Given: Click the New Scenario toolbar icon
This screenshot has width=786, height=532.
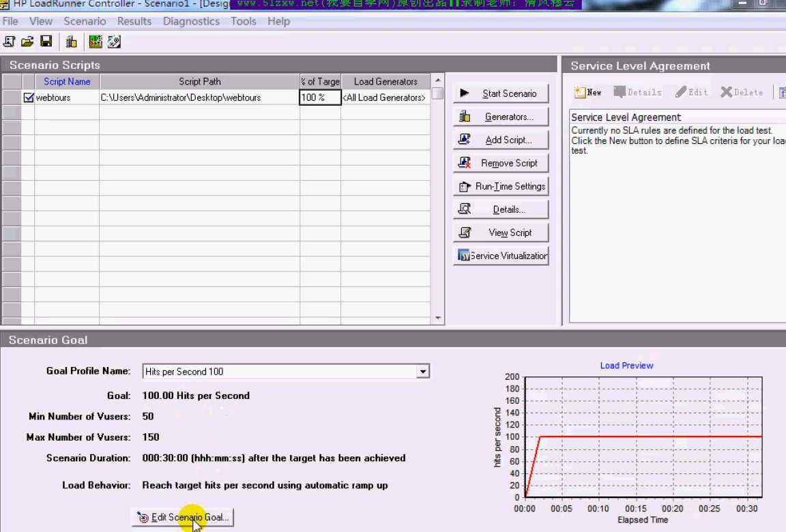Looking at the screenshot, I should click(x=9, y=42).
